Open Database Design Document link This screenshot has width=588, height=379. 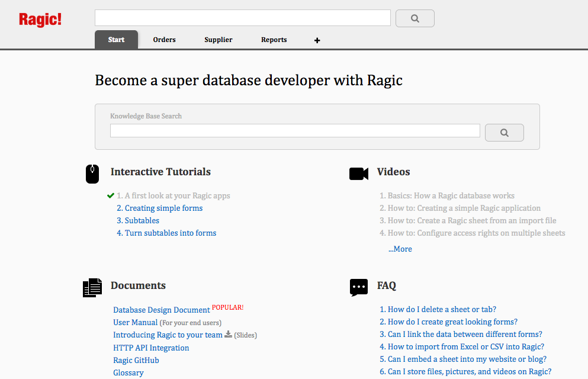click(162, 310)
